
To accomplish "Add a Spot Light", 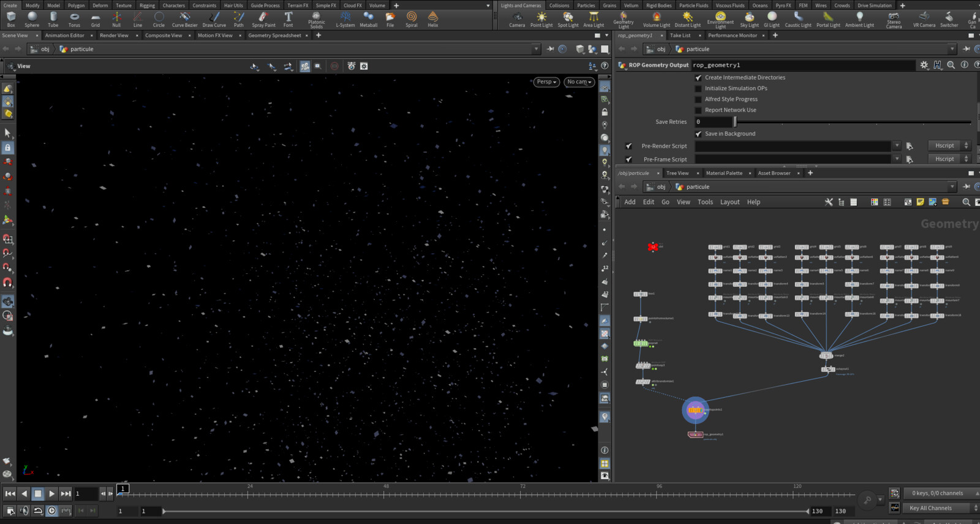I will (568, 20).
